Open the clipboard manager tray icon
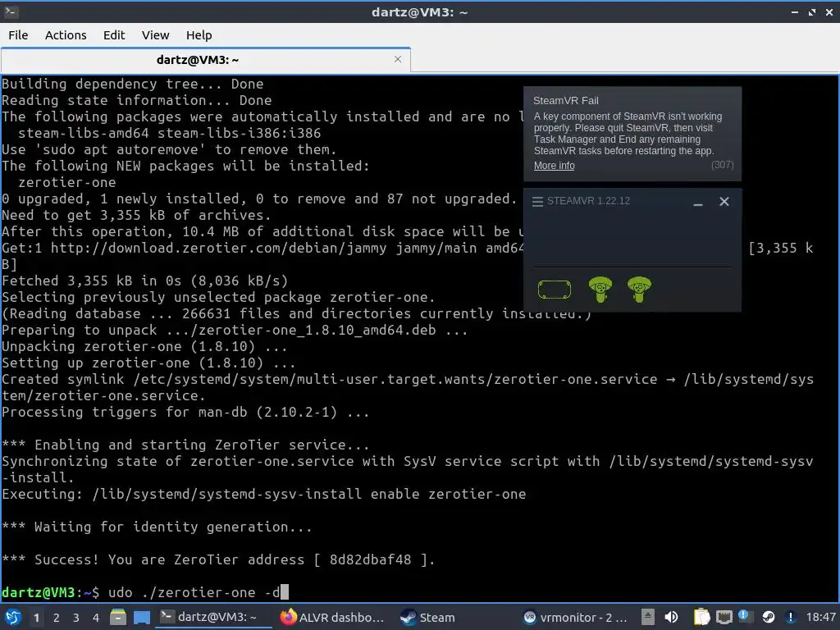The width and height of the screenshot is (840, 630). point(701,617)
